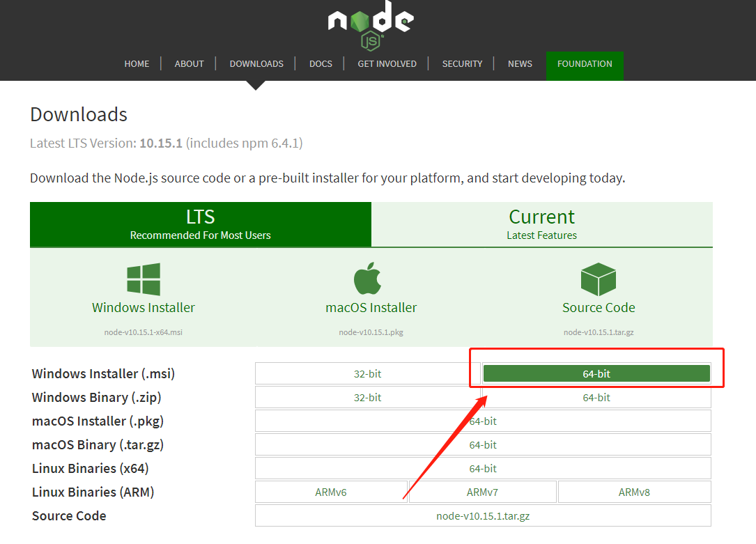Viewport: 756px width, 544px height.
Task: Click the Node.js logo in header
Action: coord(371,24)
